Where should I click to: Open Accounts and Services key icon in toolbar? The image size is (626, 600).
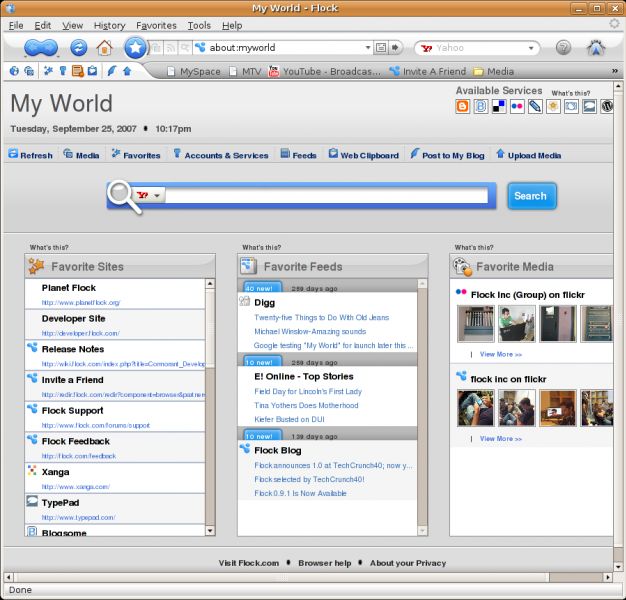[x=63, y=71]
